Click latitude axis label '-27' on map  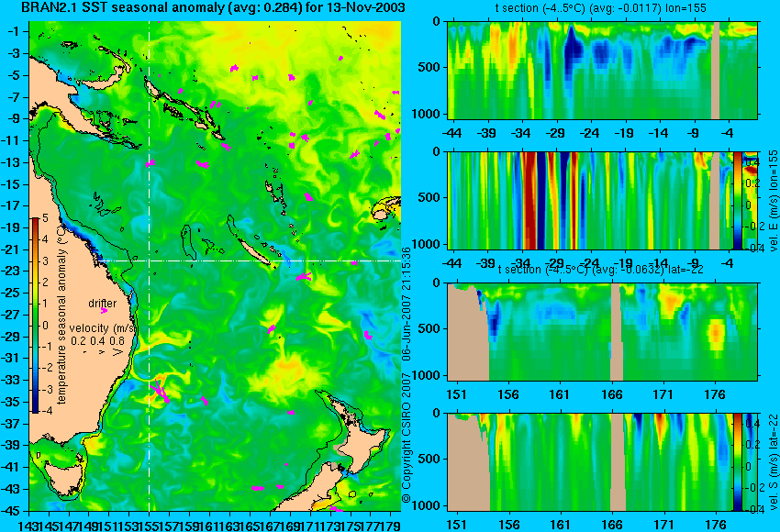point(11,315)
